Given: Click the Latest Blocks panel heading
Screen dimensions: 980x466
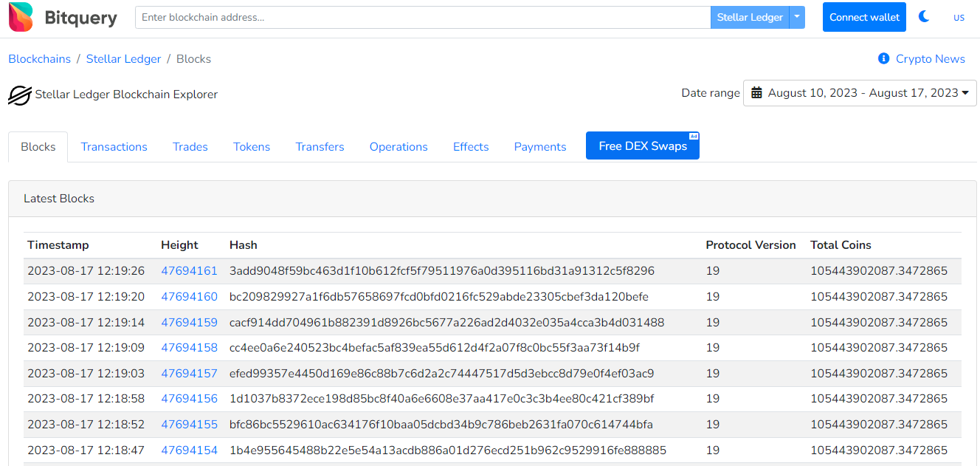Looking at the screenshot, I should (x=59, y=199).
